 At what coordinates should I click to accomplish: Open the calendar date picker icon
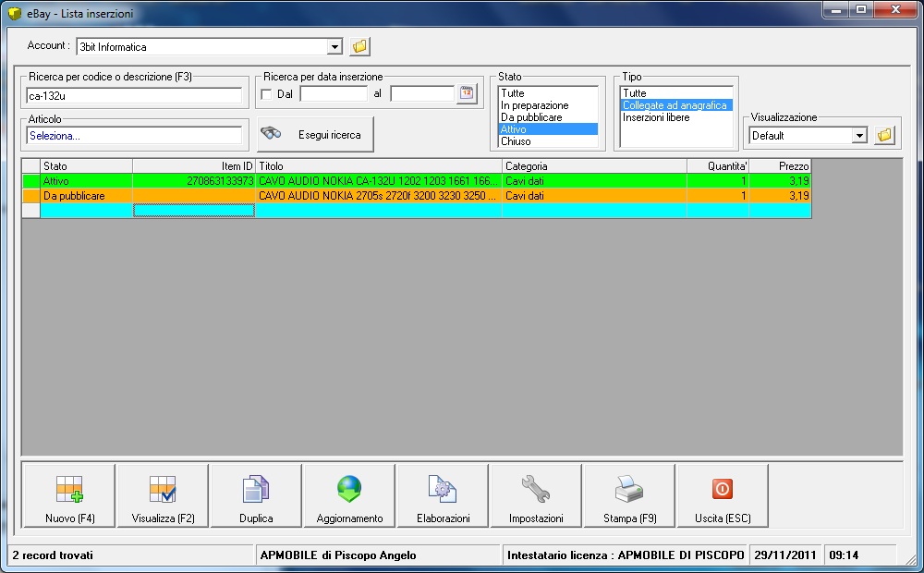[x=467, y=93]
